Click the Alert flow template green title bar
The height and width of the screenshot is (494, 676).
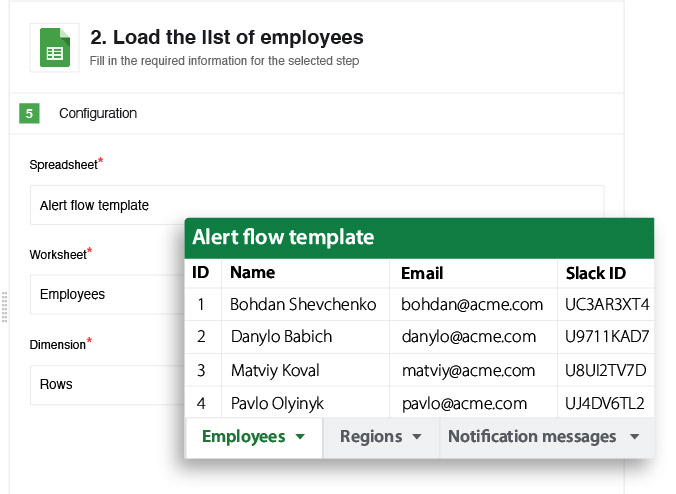[419, 238]
